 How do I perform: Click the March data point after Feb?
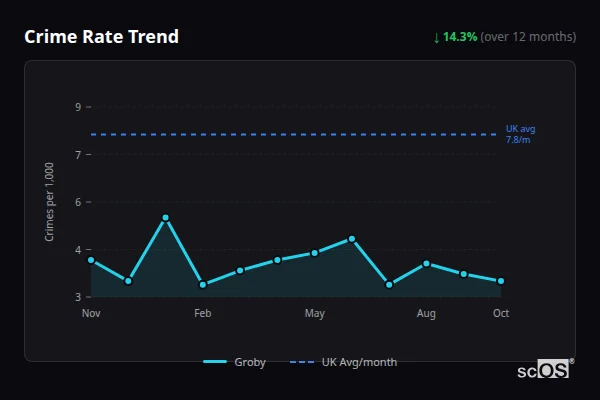(240, 271)
